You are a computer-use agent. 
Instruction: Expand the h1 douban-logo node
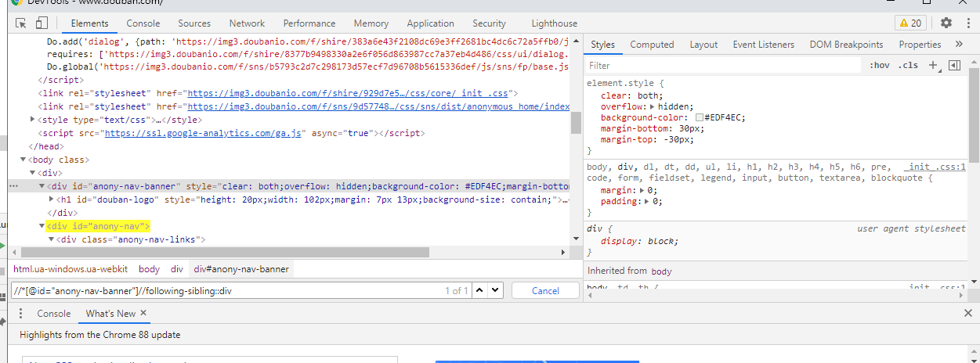tap(51, 199)
